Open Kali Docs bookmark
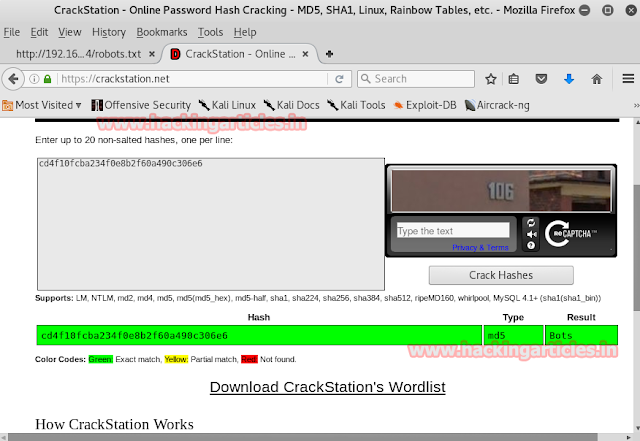Viewport: 640px width, 441px height. (291, 105)
